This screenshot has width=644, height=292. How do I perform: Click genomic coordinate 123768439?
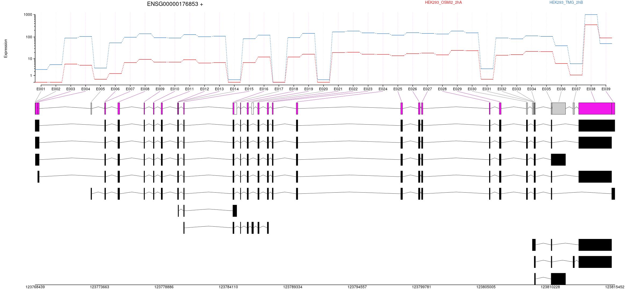tap(35, 287)
